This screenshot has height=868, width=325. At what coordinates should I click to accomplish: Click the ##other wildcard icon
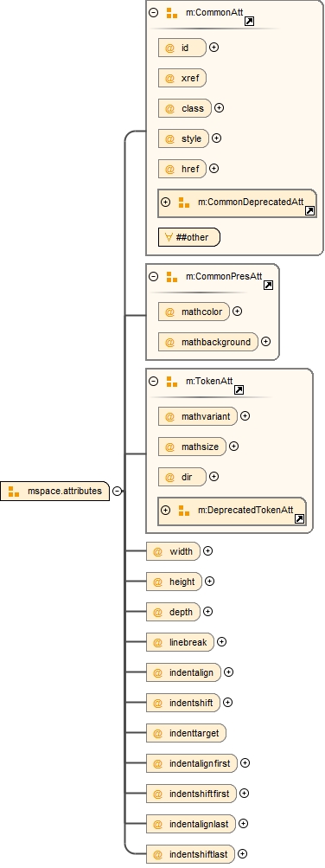click(x=169, y=237)
